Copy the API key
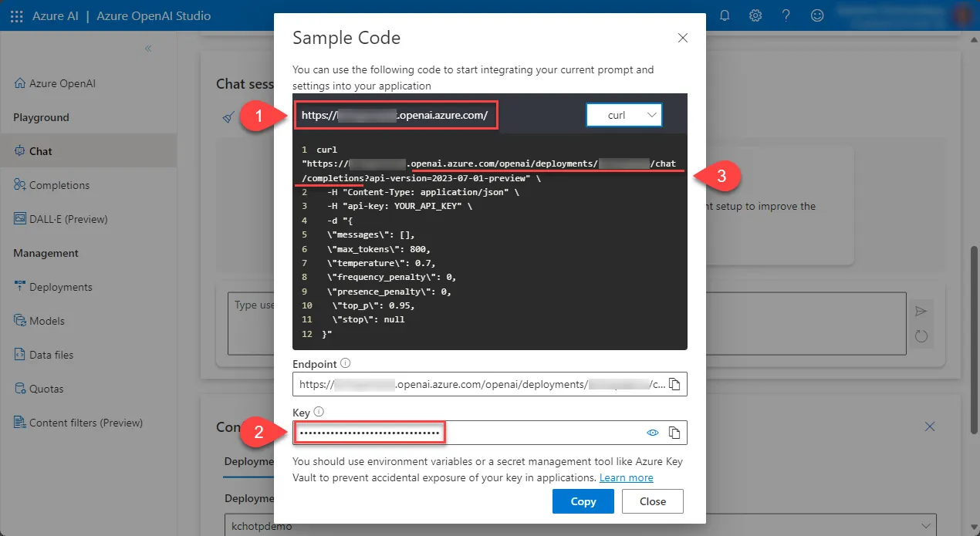This screenshot has width=980, height=536. click(674, 433)
